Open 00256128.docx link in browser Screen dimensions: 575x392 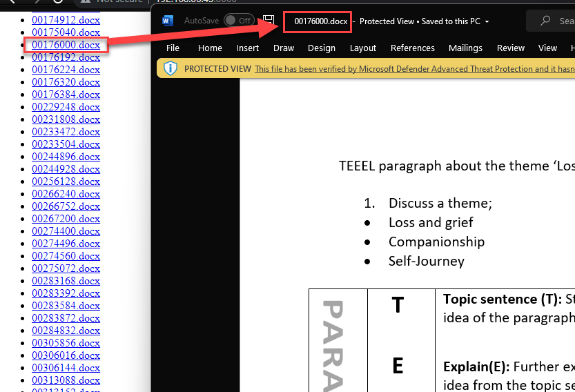66,182
